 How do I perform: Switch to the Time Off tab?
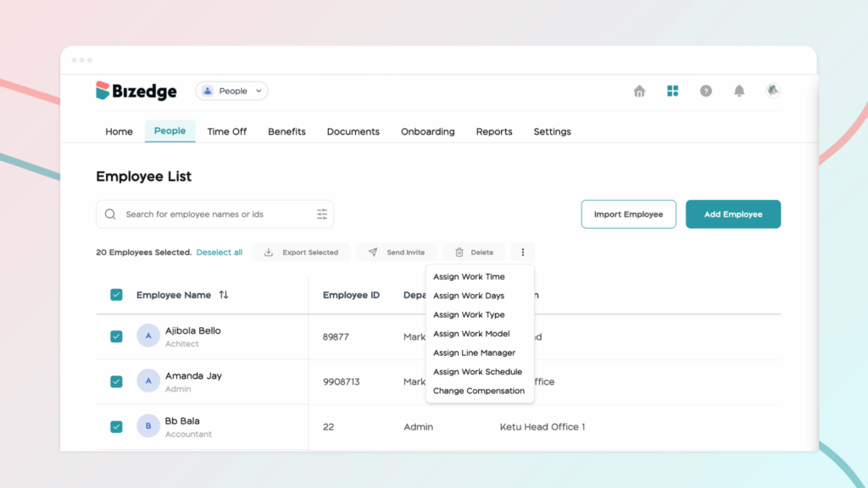[x=227, y=132]
